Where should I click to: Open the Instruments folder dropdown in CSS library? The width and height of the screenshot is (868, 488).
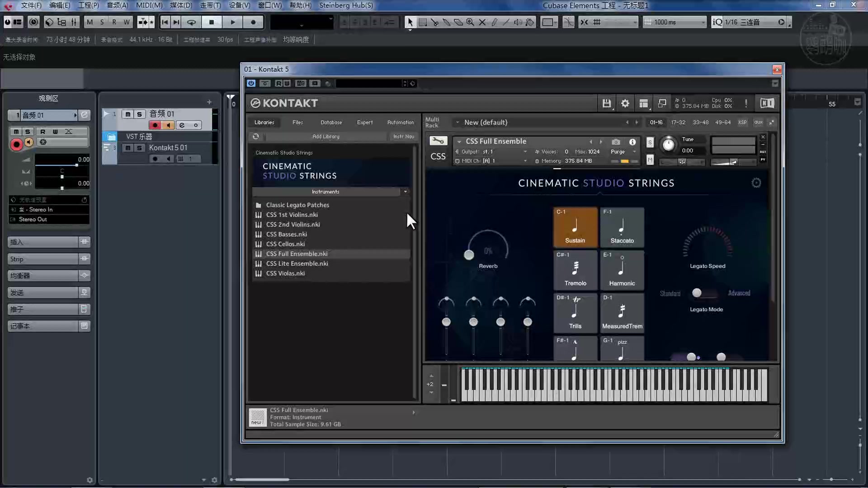click(x=405, y=192)
